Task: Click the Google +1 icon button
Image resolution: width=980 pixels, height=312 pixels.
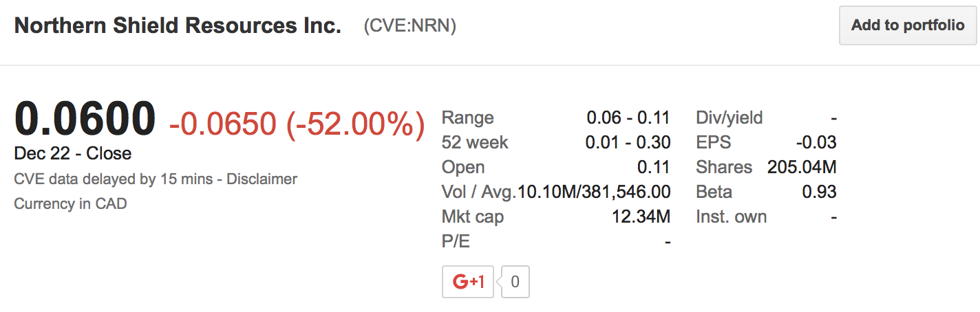Action: [468, 281]
